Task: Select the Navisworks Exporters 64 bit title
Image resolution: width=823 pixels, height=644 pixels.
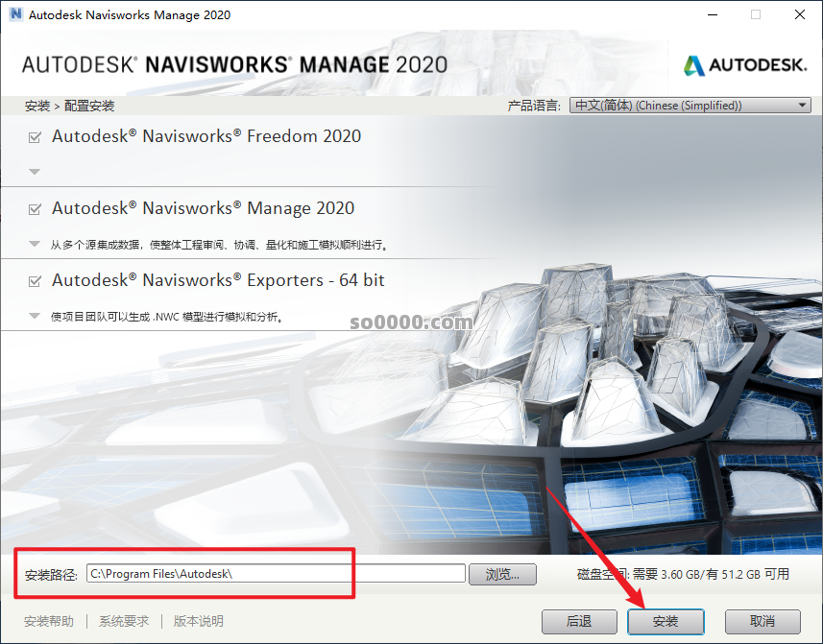Action: coord(218,280)
